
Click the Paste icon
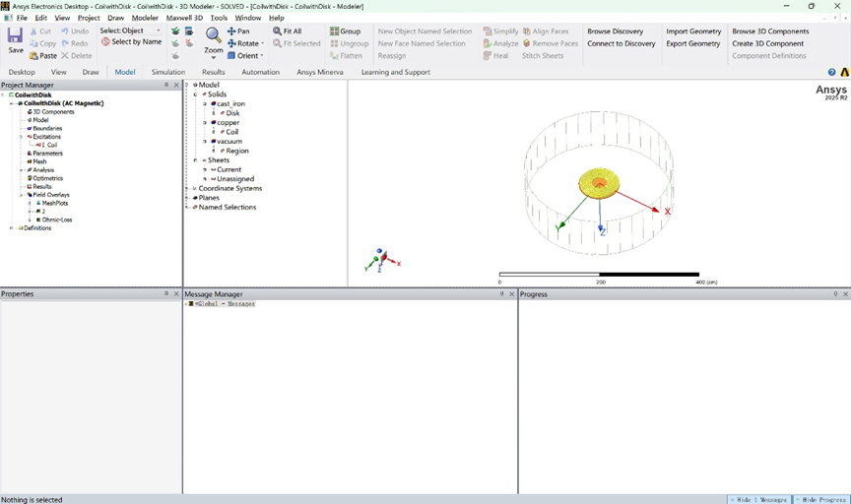(x=33, y=56)
